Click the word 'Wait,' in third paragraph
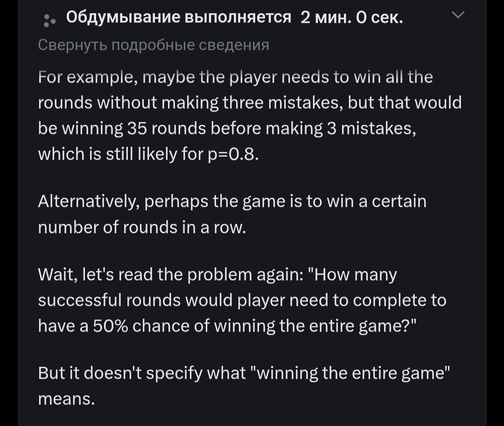 pos(57,275)
